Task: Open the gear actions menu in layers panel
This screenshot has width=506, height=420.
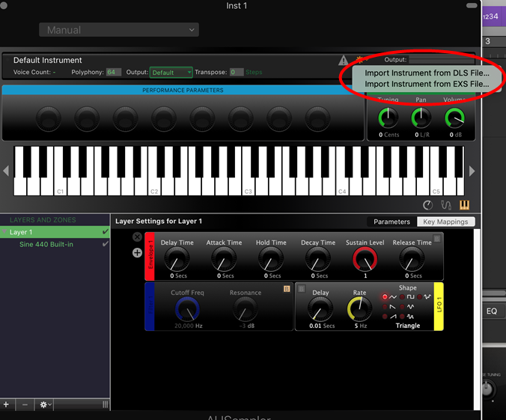Action: 45,404
